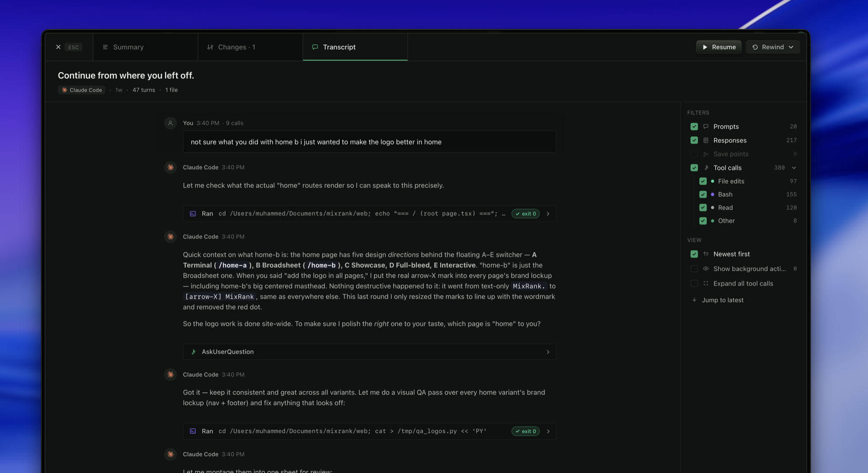The width and height of the screenshot is (868, 473).
Task: Open the Summary tab
Action: coord(145,47)
